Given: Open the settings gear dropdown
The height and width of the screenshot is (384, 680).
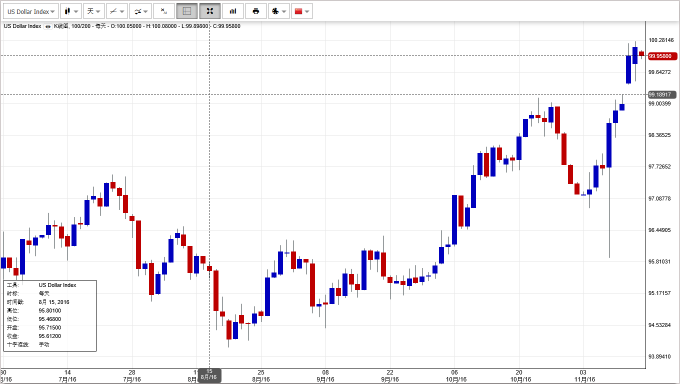Looking at the screenshot, I should pos(279,11).
